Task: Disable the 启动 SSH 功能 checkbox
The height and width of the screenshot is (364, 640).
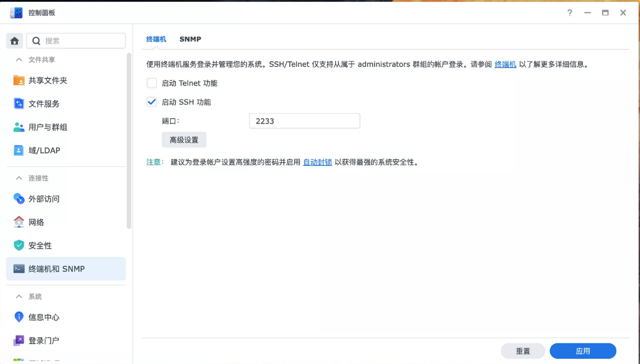Action: (x=152, y=101)
